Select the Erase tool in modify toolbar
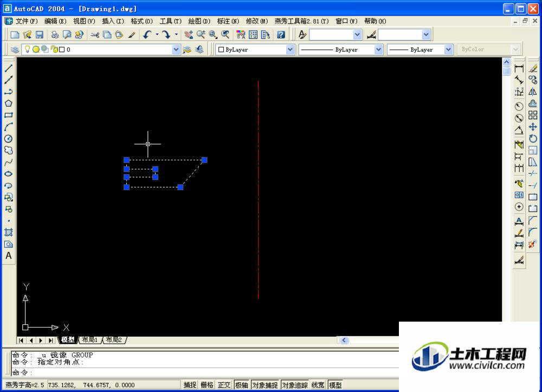542x392 pixels. point(533,68)
